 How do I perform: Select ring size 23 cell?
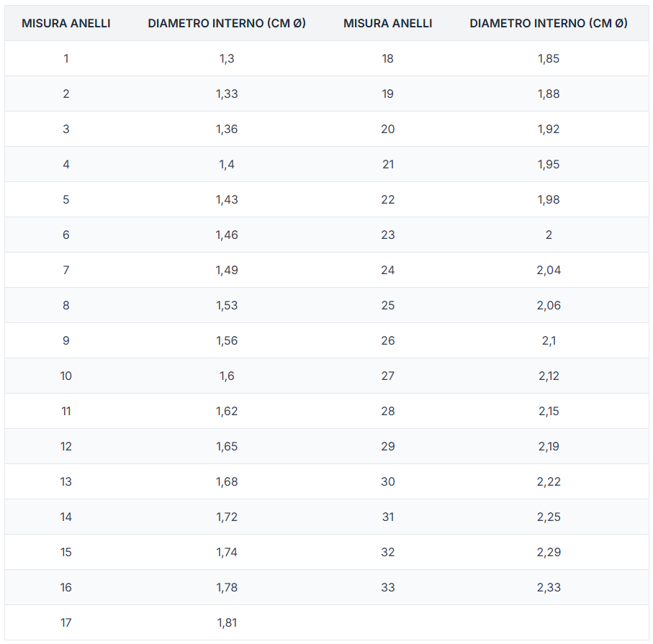click(x=388, y=235)
